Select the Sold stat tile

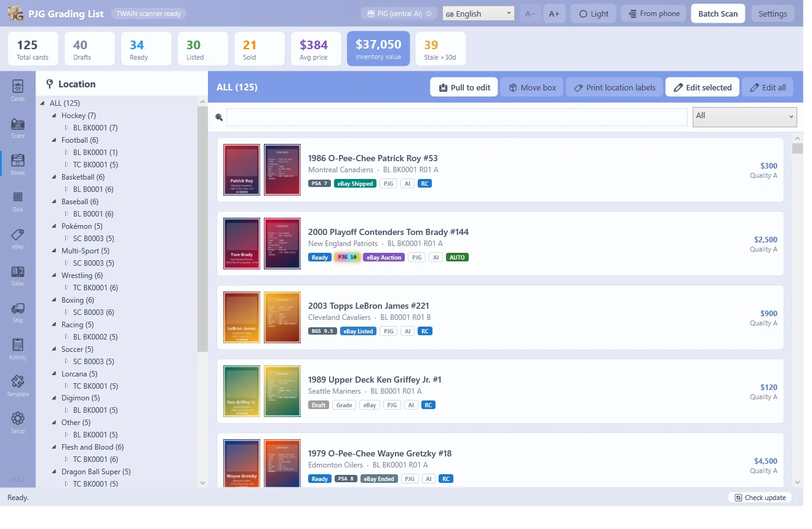coord(259,49)
